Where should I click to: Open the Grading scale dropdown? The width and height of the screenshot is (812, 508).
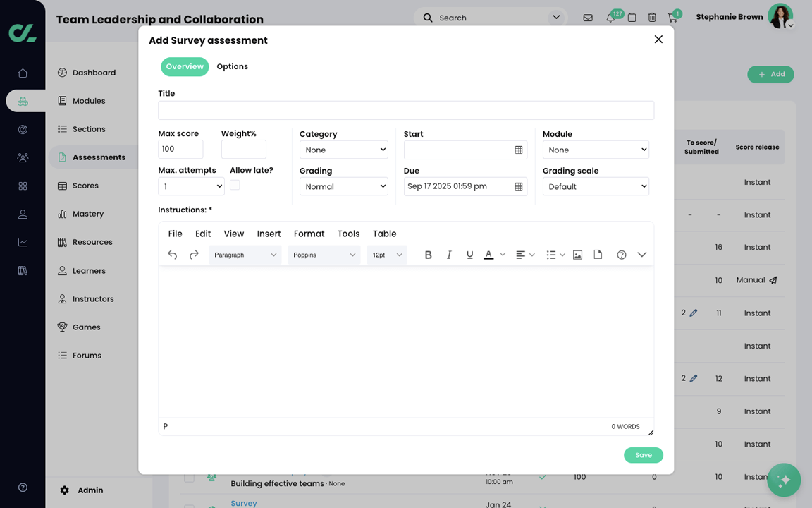[x=596, y=186]
